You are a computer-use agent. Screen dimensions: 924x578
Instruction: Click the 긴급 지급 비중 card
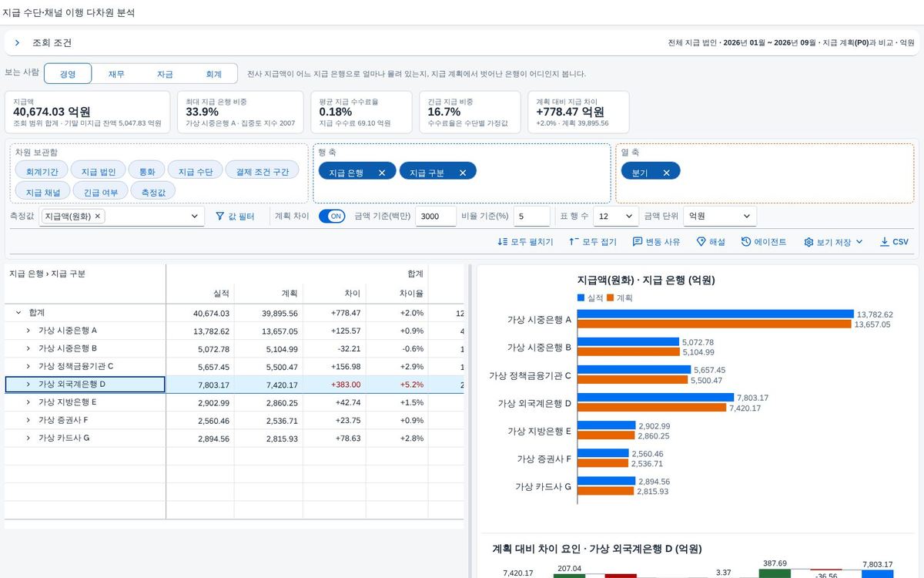pos(470,112)
